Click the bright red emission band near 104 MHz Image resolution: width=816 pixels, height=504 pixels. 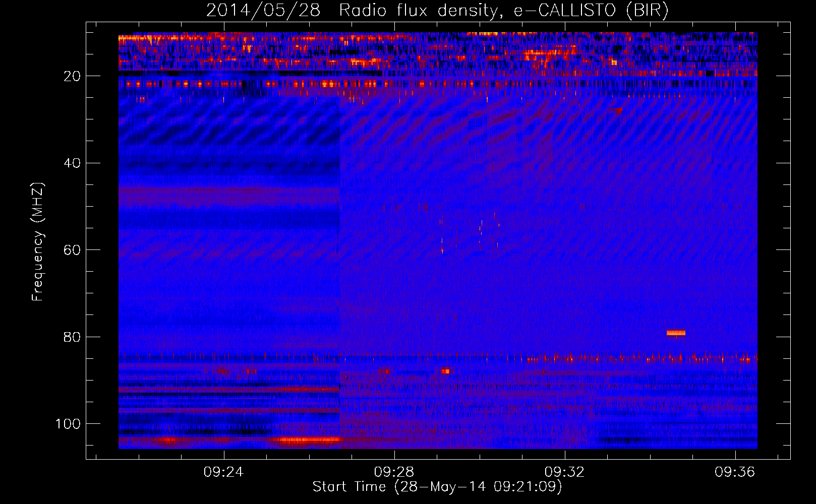(x=307, y=440)
